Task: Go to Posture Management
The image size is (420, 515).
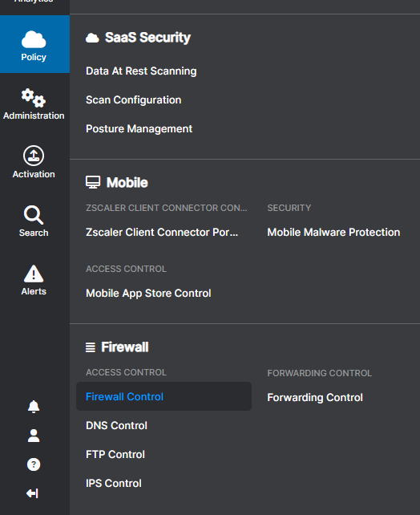Action: click(x=139, y=128)
